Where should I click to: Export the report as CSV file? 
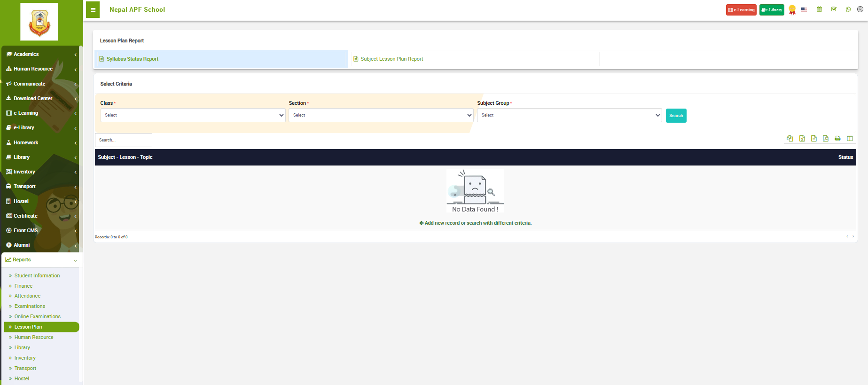pos(813,139)
